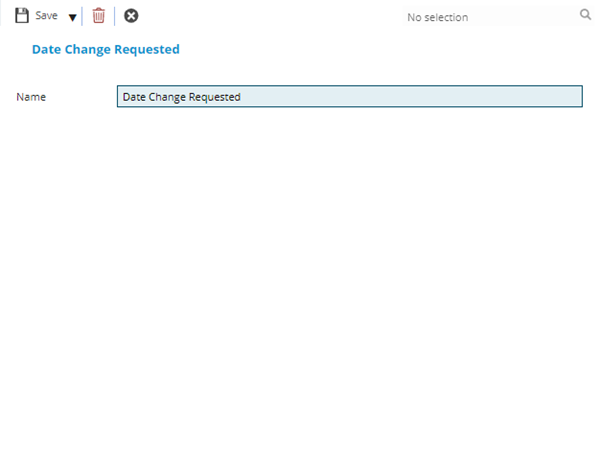This screenshot has width=600, height=461.
Task: Show additional save actions via black triangle
Action: pyautogui.click(x=72, y=17)
